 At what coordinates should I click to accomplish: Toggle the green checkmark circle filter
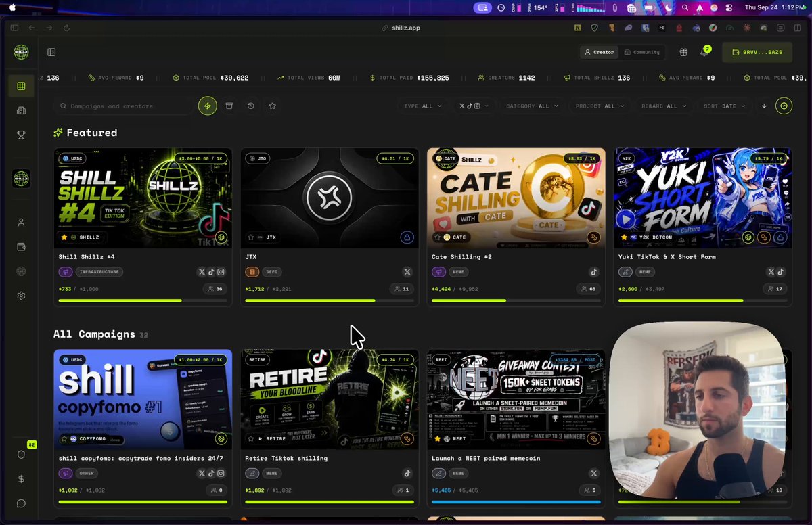click(784, 106)
